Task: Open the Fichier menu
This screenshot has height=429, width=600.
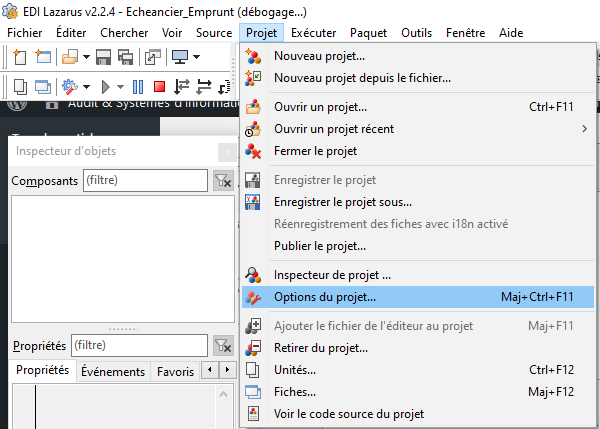Action: point(24,33)
